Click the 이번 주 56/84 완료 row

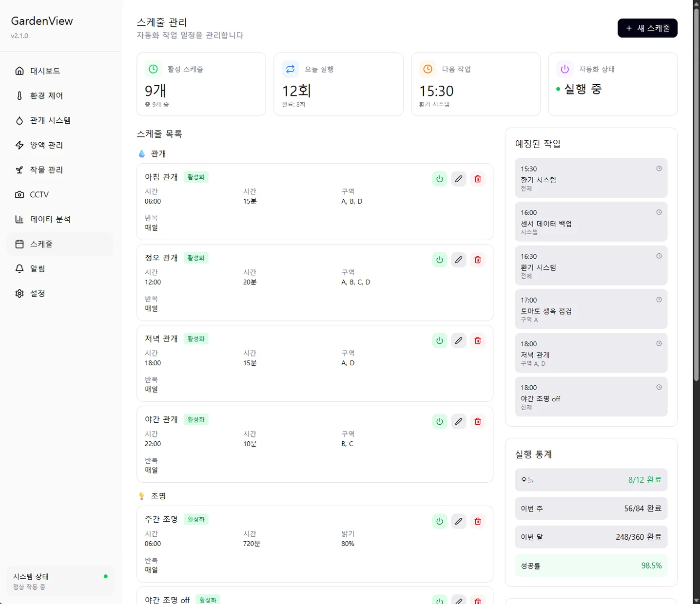(591, 509)
